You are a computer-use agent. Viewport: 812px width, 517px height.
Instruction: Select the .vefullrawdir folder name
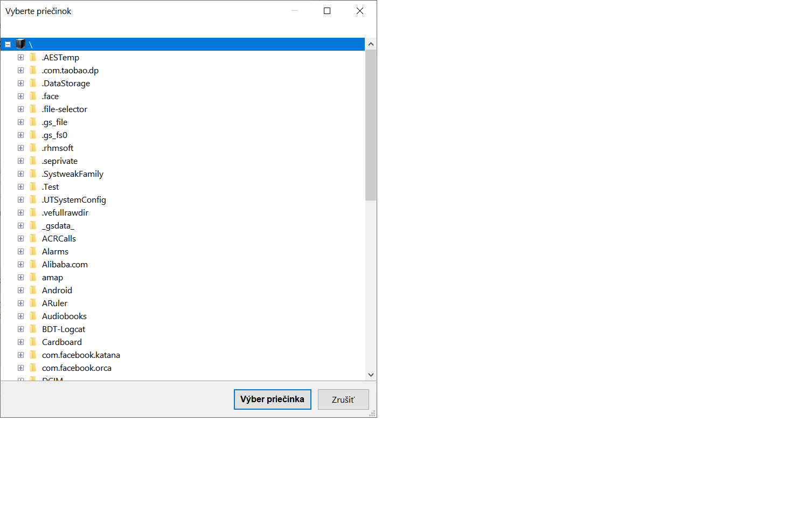65,212
